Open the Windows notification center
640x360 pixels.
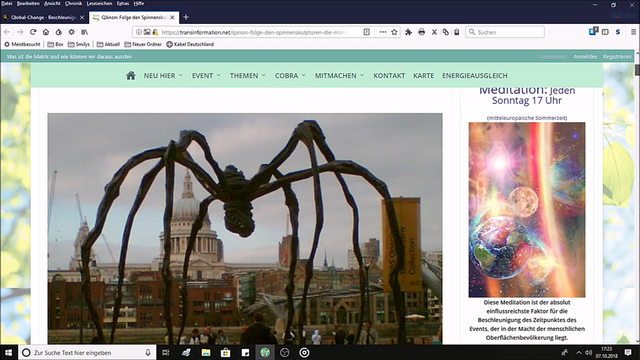pyautogui.click(x=628, y=352)
